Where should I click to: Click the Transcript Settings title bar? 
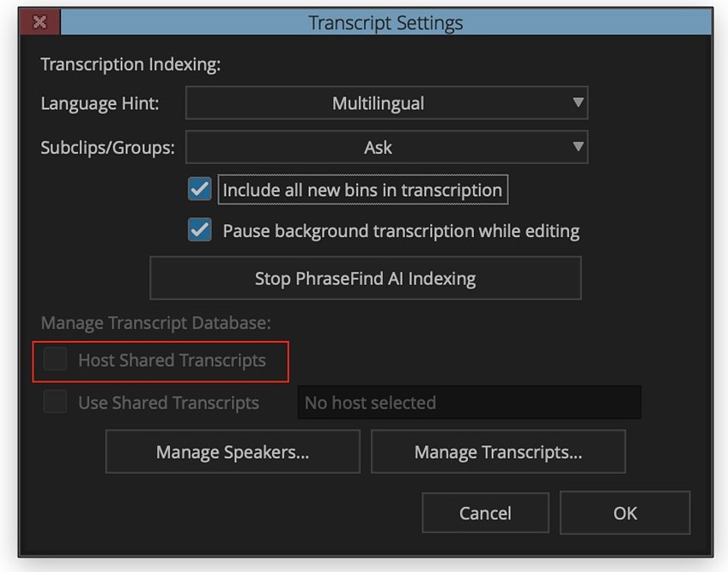pos(386,21)
